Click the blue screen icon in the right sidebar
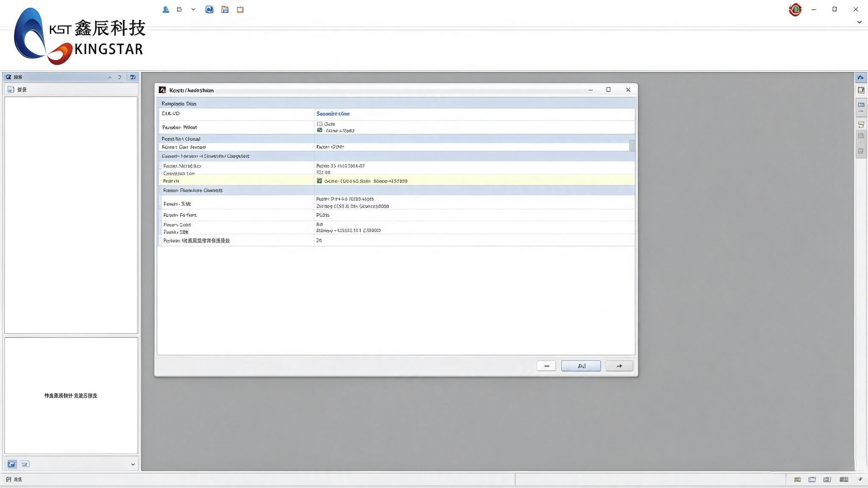 coord(861,105)
